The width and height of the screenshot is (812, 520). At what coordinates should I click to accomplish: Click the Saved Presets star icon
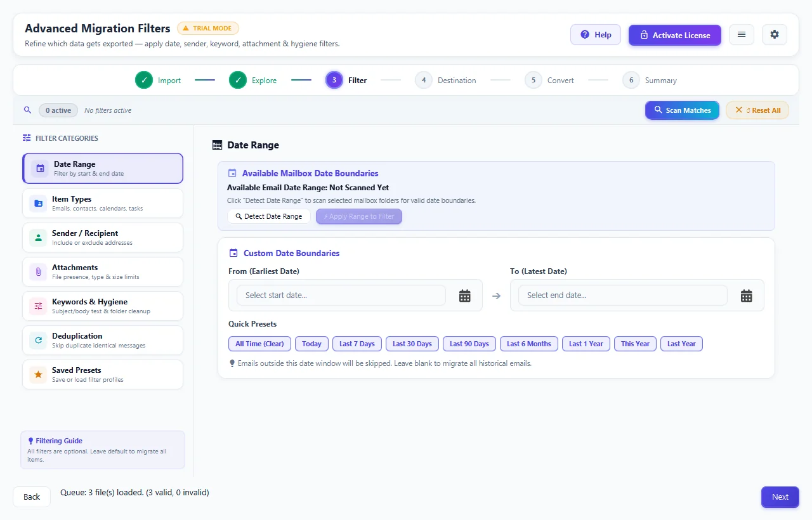coord(39,375)
